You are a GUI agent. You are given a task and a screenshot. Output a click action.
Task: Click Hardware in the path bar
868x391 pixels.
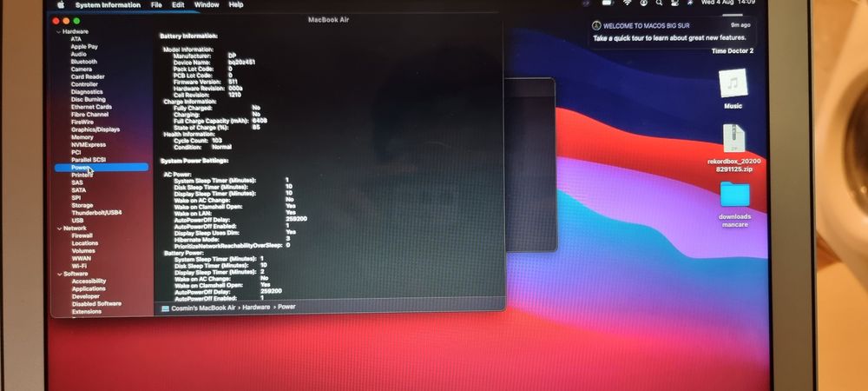[256, 308]
